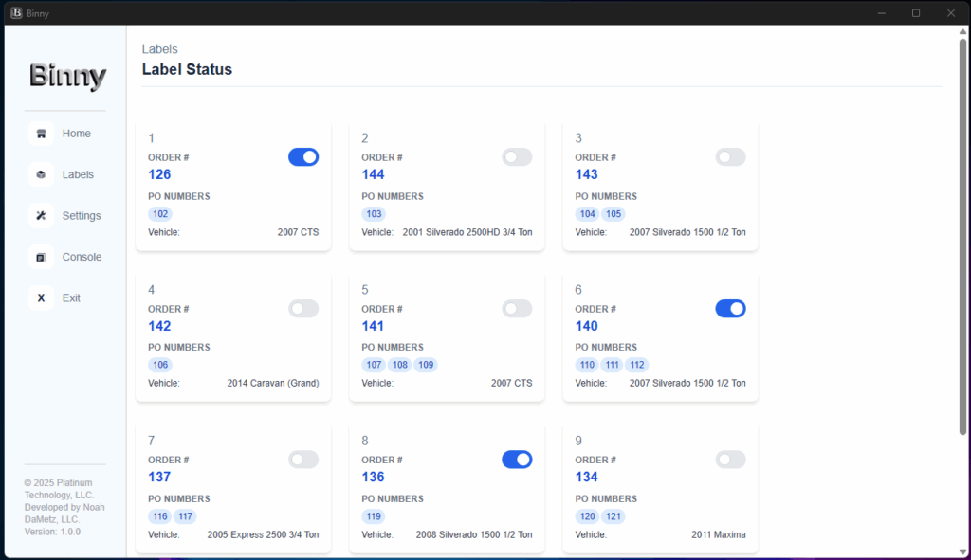This screenshot has width=971, height=560.
Task: Click the PO number 117 chip
Action: pyautogui.click(x=185, y=516)
